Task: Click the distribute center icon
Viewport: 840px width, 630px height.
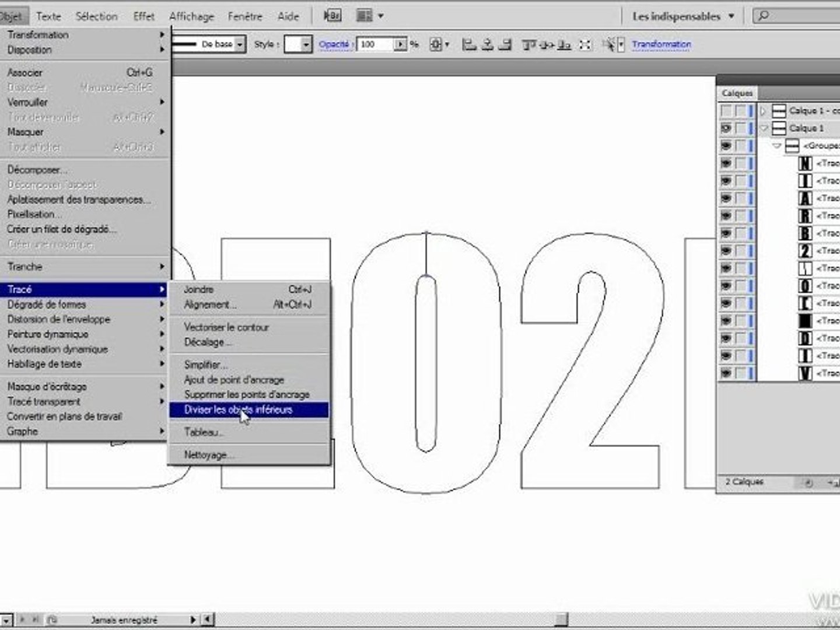Action: tap(547, 44)
